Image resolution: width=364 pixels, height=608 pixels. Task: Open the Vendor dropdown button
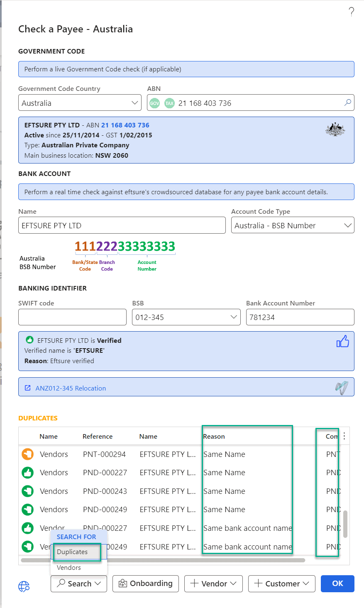coord(214,584)
